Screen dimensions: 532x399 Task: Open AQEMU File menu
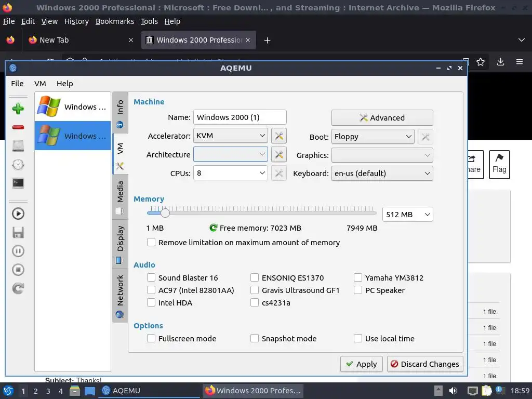17,84
